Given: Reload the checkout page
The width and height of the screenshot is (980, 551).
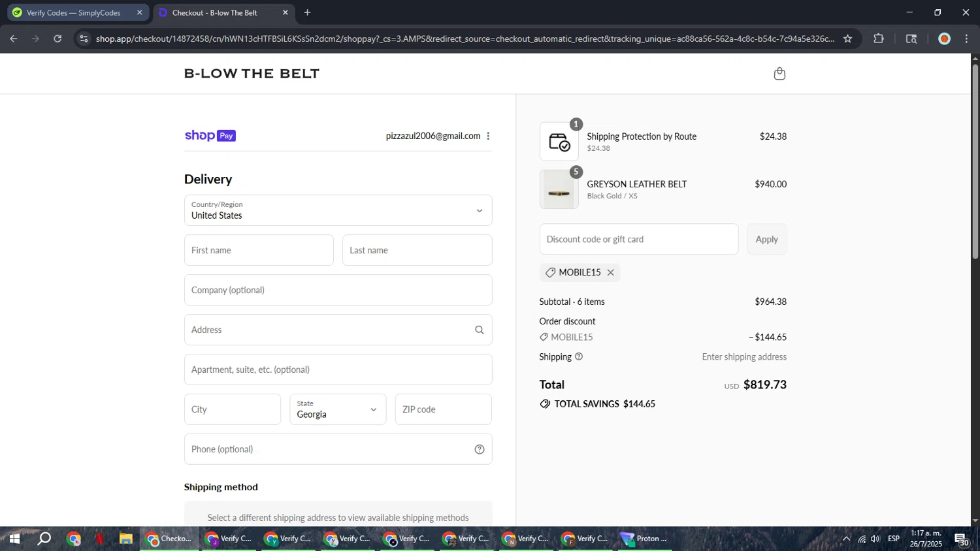Looking at the screenshot, I should click(x=57, y=39).
